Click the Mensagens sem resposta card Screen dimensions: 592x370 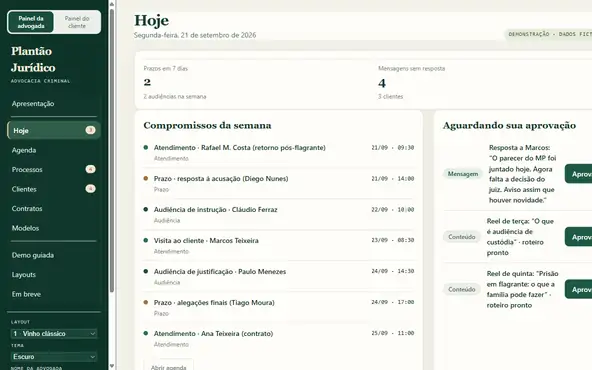[x=485, y=82]
